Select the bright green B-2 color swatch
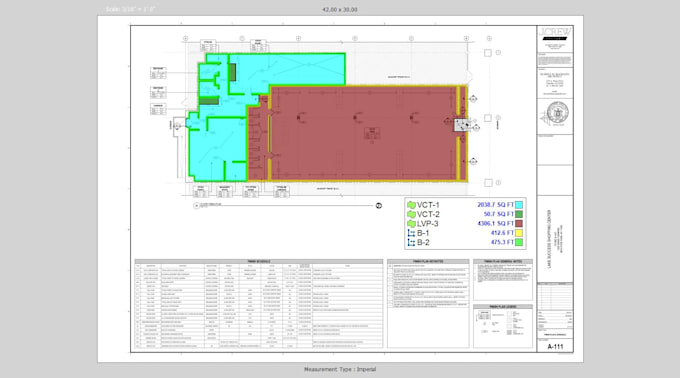This screenshot has height=378, width=680. pyautogui.click(x=519, y=243)
